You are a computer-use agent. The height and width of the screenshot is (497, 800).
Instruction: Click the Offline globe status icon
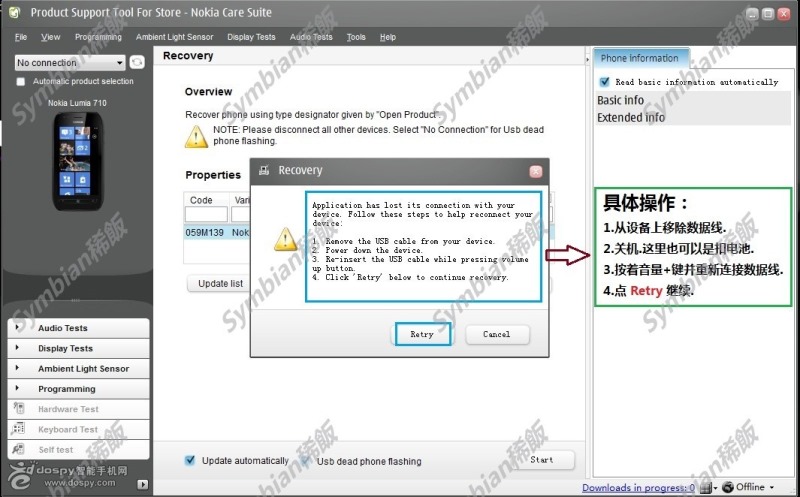[728, 487]
